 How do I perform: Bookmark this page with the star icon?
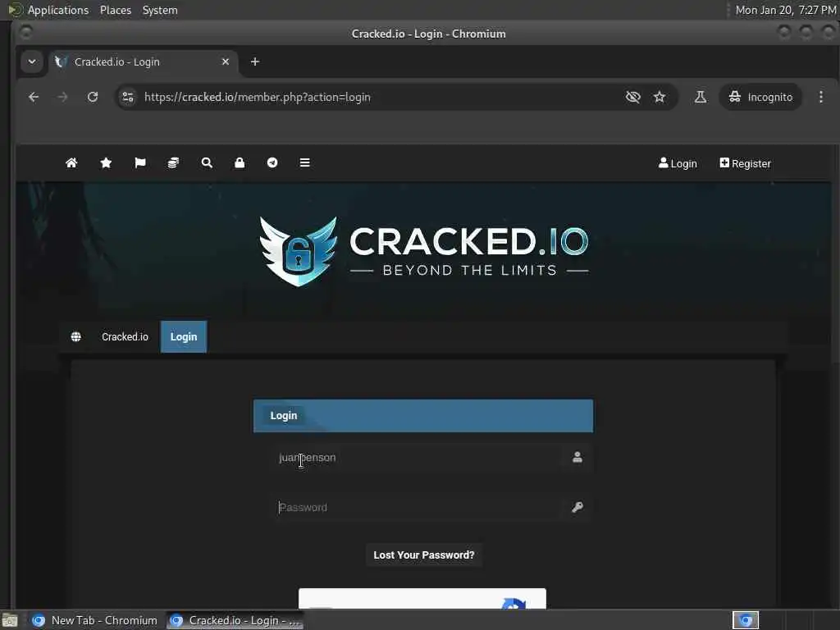pyautogui.click(x=660, y=97)
